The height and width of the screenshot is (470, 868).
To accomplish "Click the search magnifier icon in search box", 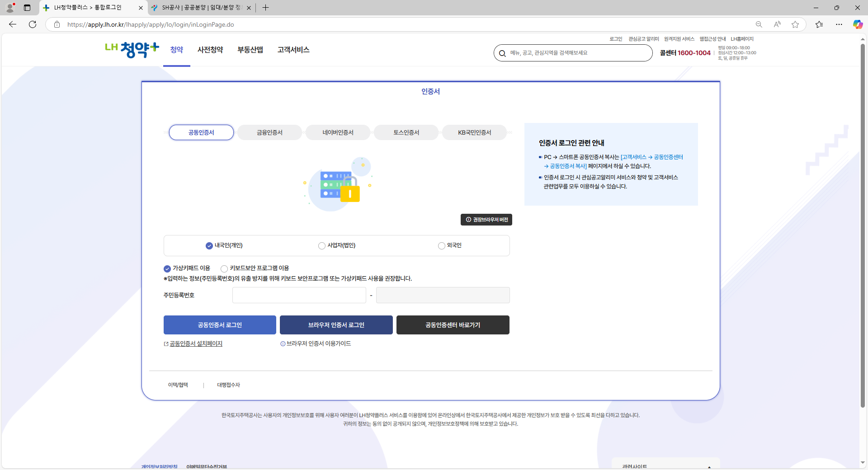I will click(502, 53).
